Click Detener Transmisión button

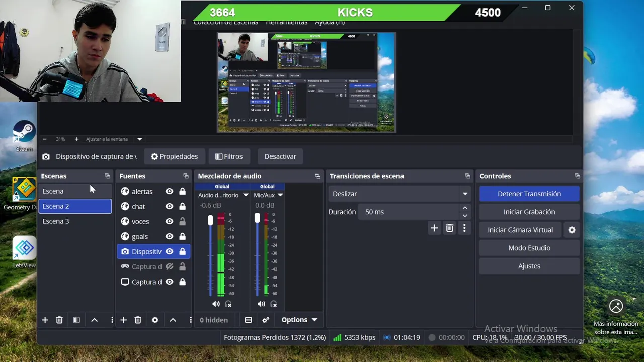point(529,194)
